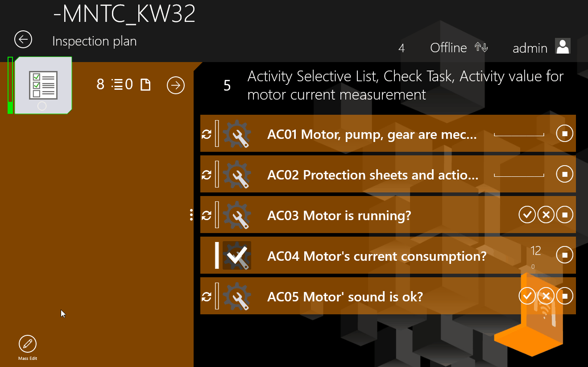Click the forward arrow next to document count
Image resolution: width=588 pixels, height=367 pixels.
[x=176, y=85]
